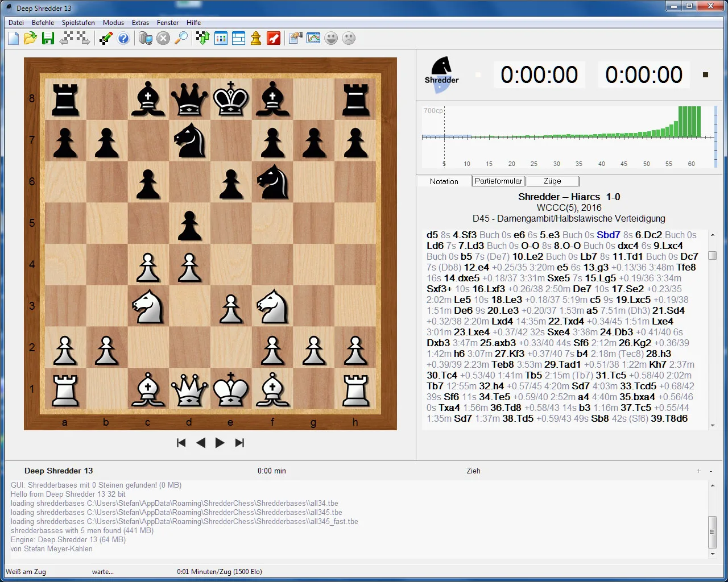Jump to move 21.Sd4 in the notation
This screenshot has height=582, width=728.
point(668,310)
